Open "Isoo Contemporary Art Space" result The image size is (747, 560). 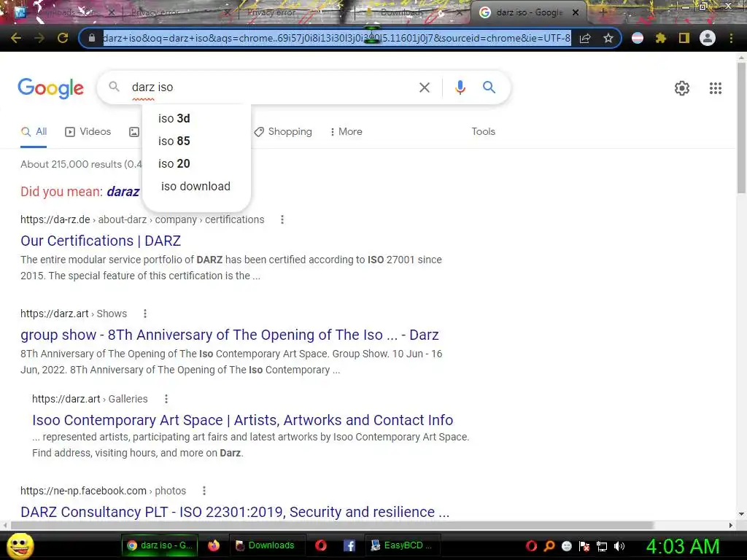point(242,421)
